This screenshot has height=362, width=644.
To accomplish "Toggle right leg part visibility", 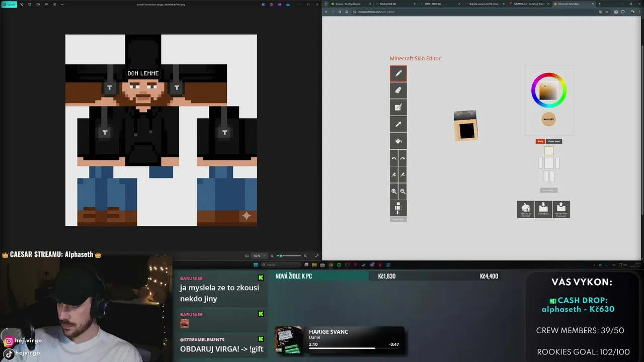I will click(551, 176).
